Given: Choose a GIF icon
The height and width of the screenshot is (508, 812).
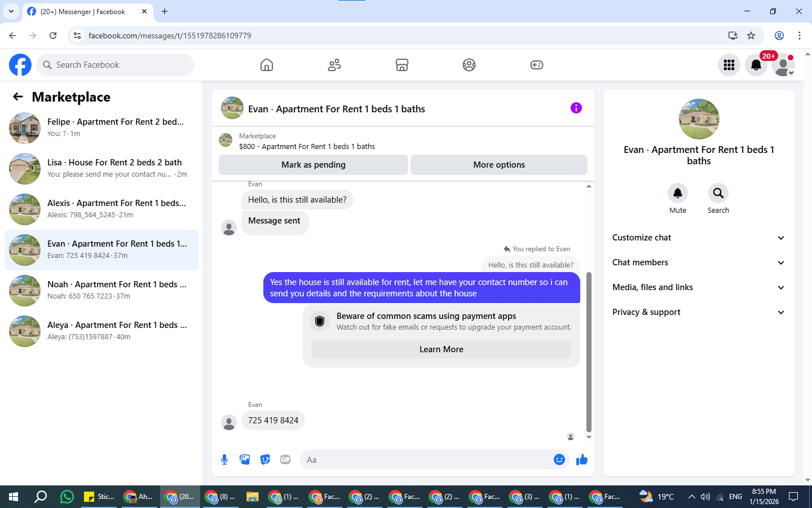Looking at the screenshot, I should tap(285, 459).
